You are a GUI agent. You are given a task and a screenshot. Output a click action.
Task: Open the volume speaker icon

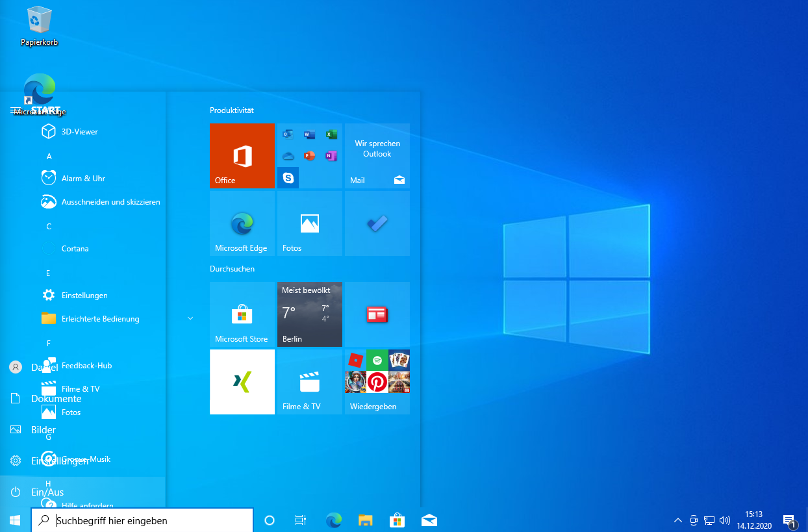pos(725,520)
